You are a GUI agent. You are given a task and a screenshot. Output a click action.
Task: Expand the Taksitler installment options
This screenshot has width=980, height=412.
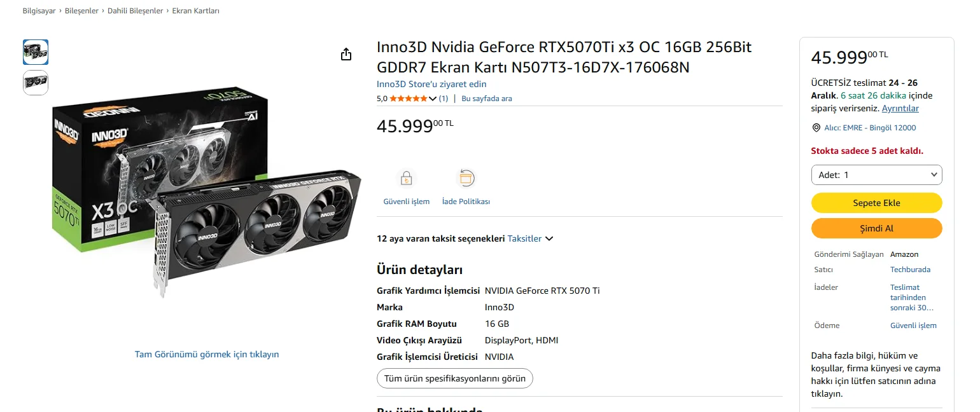tap(530, 239)
